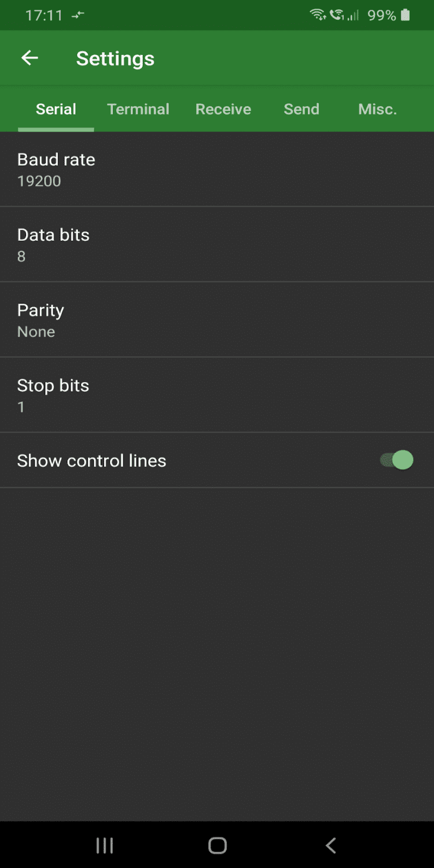Tap the Wi-Fi calling status icon
The image size is (434, 868).
336,15
